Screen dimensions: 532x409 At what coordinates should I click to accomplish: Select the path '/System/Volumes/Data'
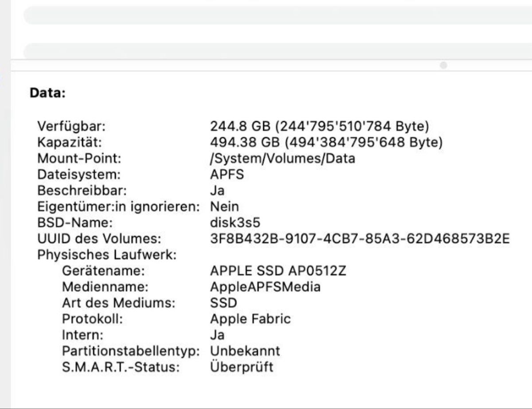(x=282, y=159)
